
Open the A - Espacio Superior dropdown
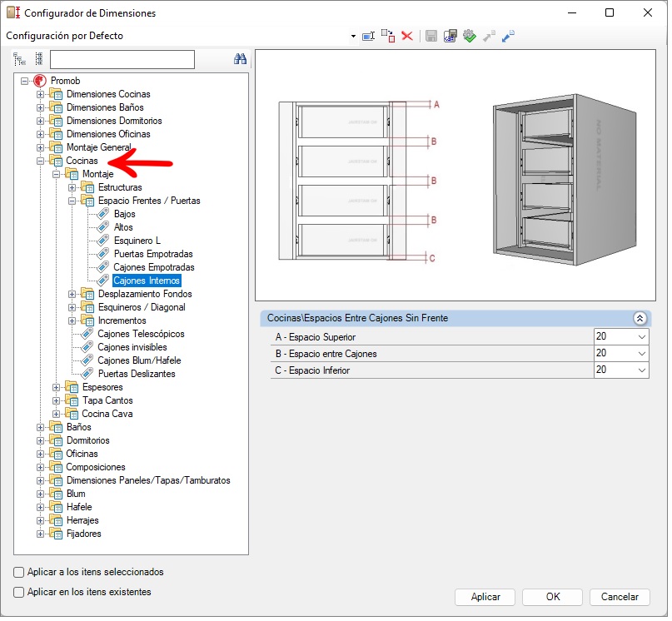click(641, 337)
